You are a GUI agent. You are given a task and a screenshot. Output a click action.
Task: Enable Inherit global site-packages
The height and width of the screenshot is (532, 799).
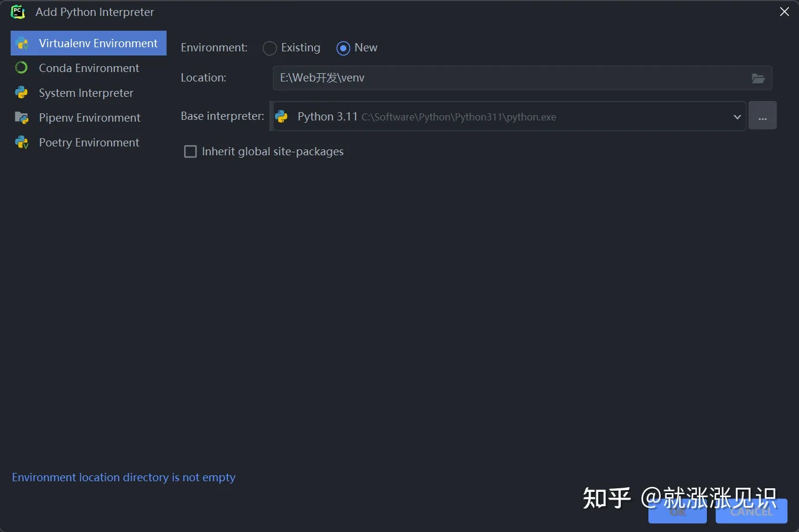tap(190, 151)
